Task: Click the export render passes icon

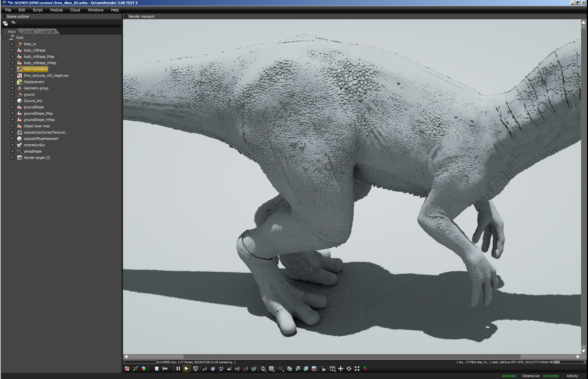Action: point(306,369)
